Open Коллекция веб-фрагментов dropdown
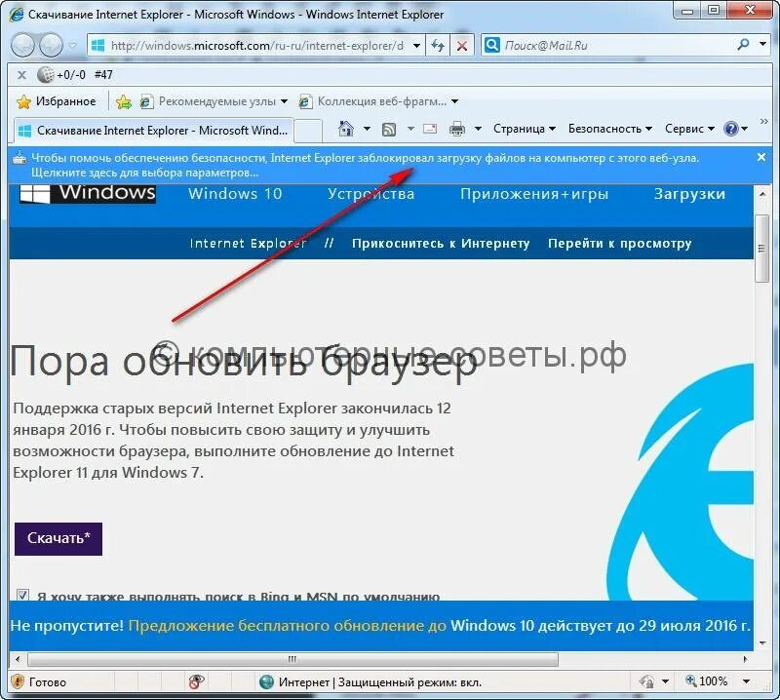 (x=378, y=101)
